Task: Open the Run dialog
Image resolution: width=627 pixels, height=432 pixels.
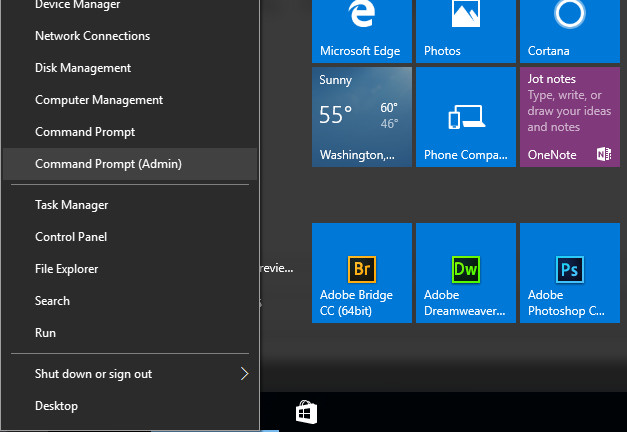Action: pos(130,333)
